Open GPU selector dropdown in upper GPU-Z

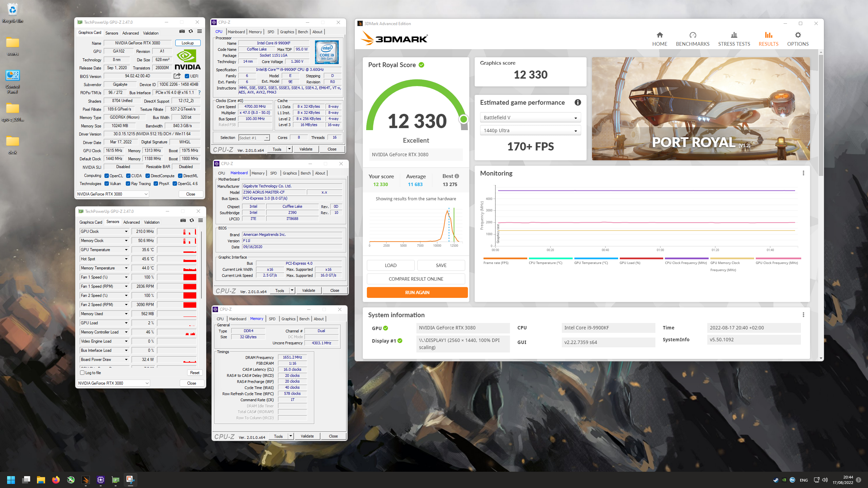113,194
